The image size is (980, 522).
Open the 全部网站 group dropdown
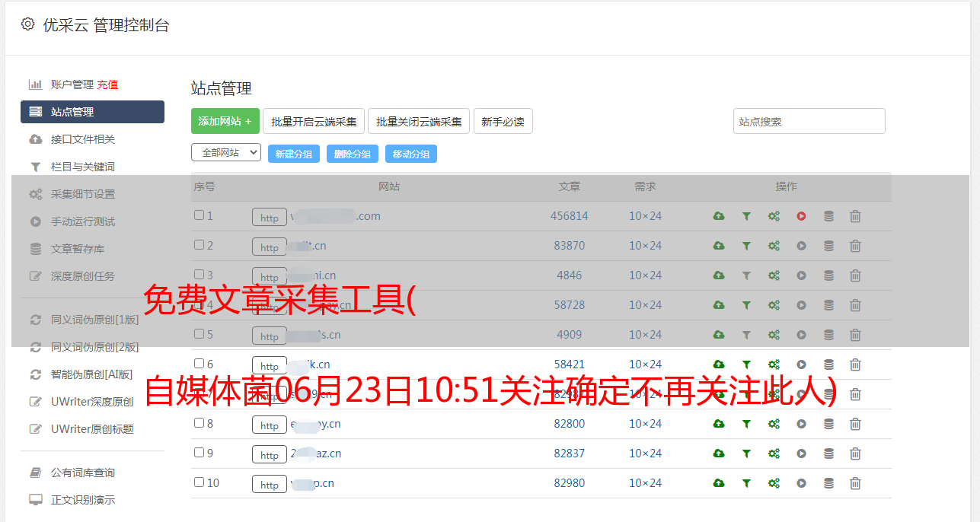click(226, 153)
